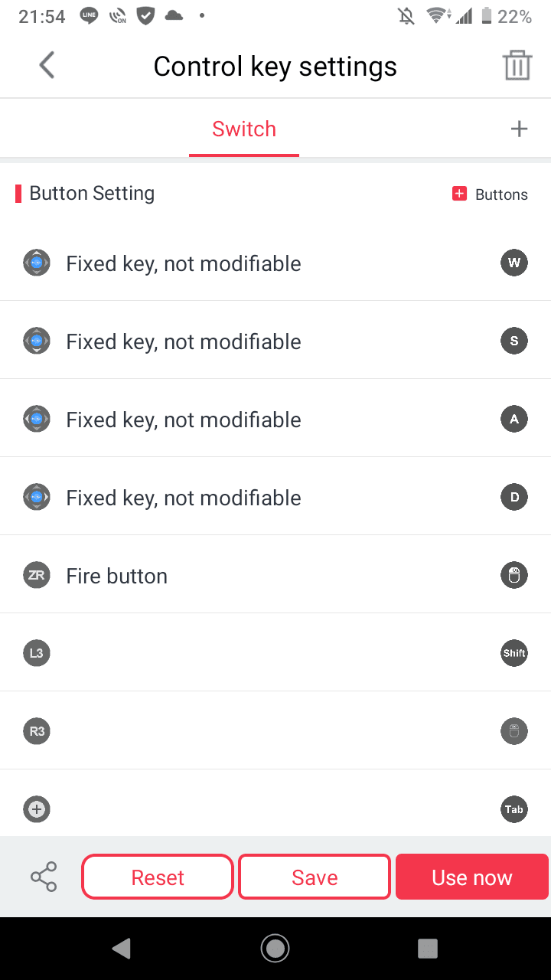
Task: Tap the L3 controller button icon
Action: tap(37, 654)
